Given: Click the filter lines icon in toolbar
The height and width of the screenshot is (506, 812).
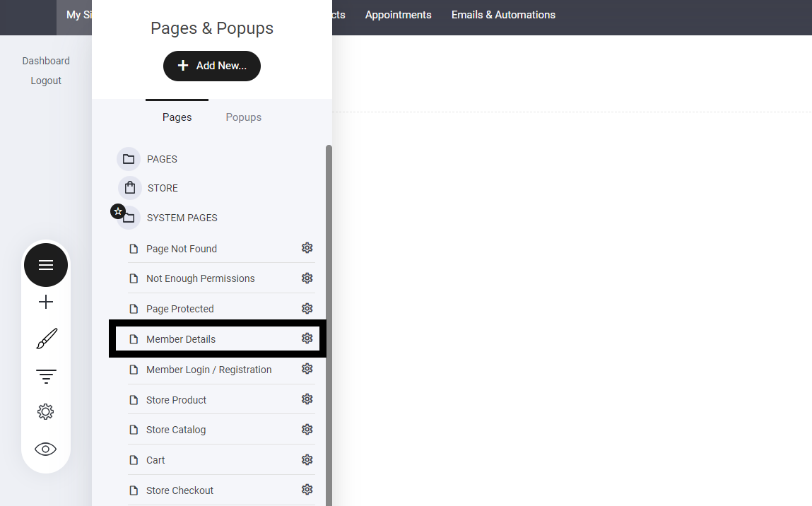Looking at the screenshot, I should pyautogui.click(x=46, y=376).
